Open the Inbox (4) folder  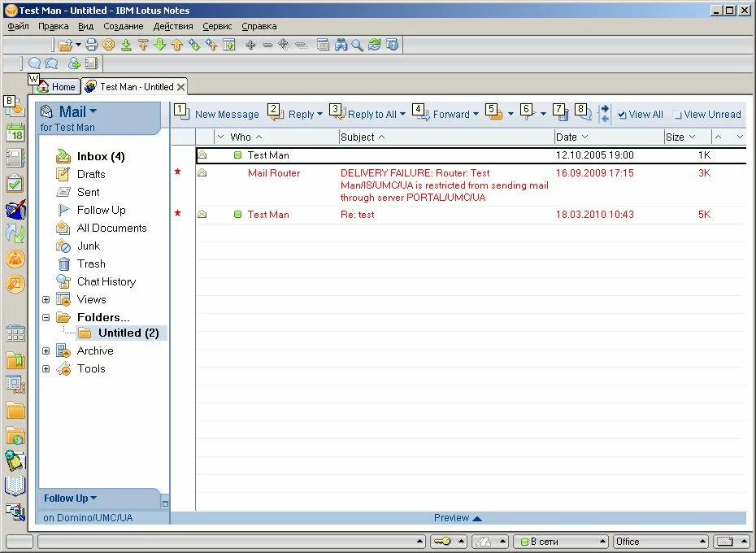(x=100, y=156)
